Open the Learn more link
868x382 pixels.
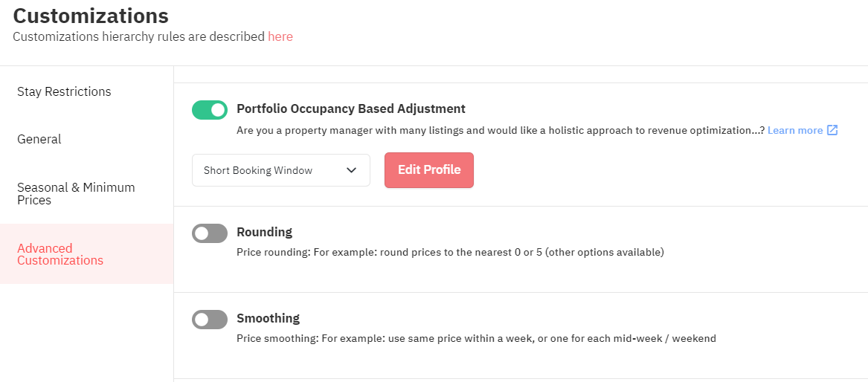pyautogui.click(x=795, y=131)
